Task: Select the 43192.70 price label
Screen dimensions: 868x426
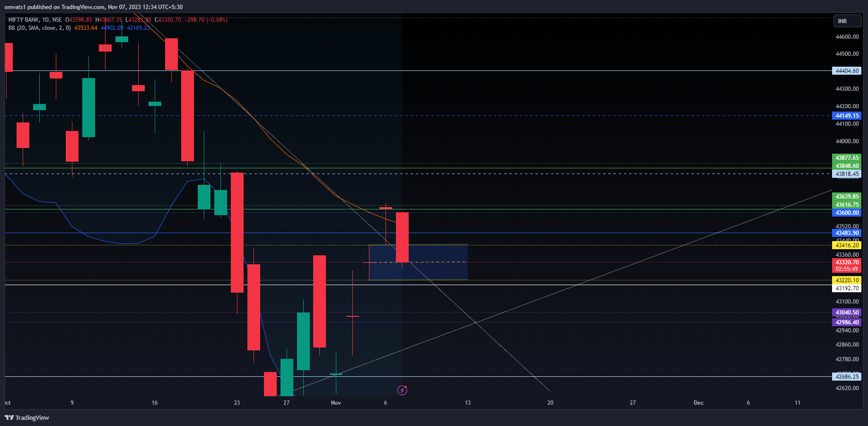Action: [847, 288]
